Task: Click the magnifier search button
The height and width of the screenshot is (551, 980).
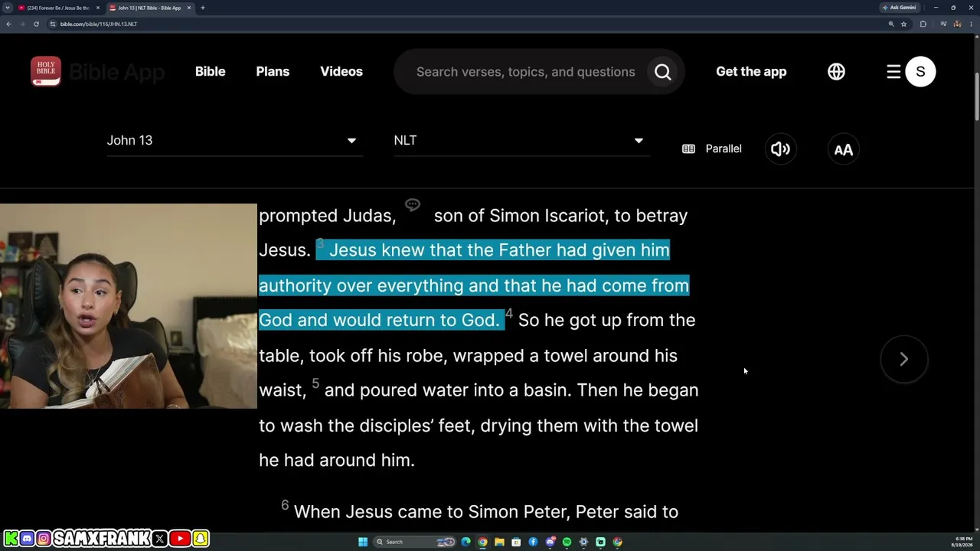Action: [x=663, y=72]
